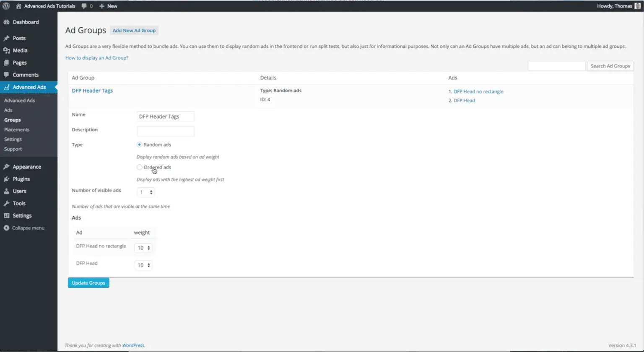
Task: Open Advanced Ads Settings submenu item
Action: [x=13, y=139]
